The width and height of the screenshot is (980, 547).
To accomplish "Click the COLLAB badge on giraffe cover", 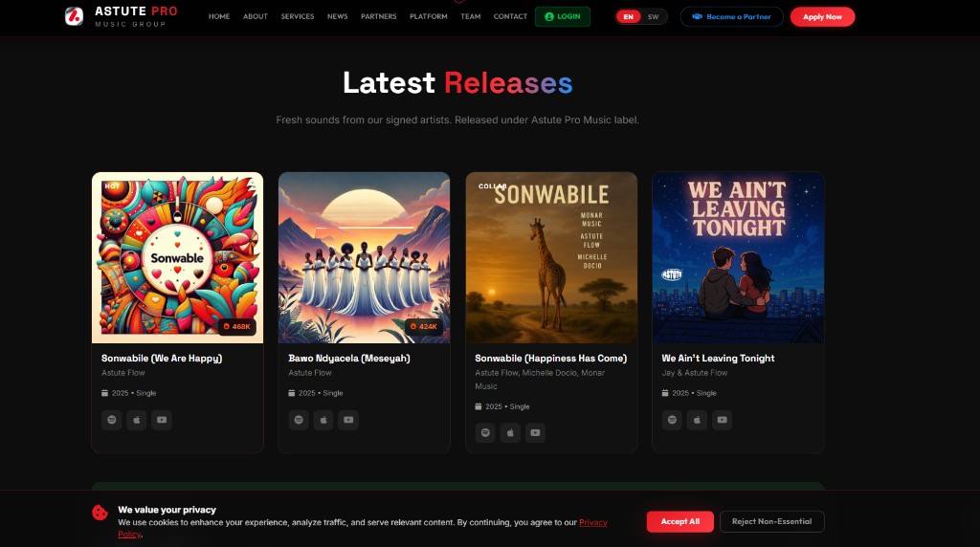I will click(x=493, y=186).
